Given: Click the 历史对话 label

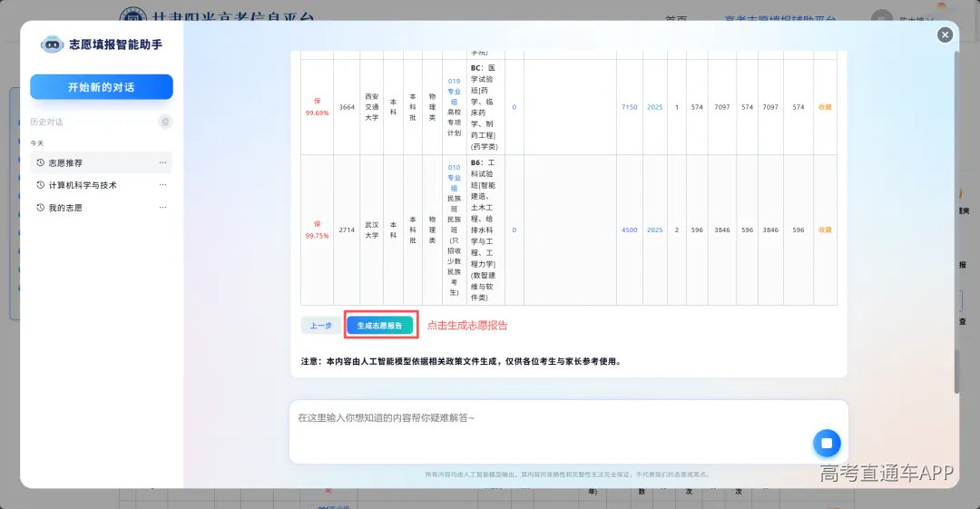Looking at the screenshot, I should 46,122.
